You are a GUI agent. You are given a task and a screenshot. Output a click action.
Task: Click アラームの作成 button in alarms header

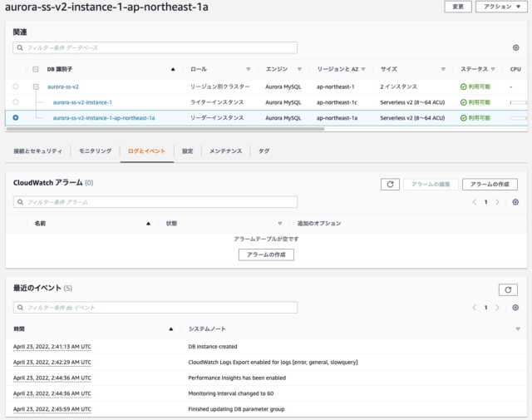click(x=490, y=185)
